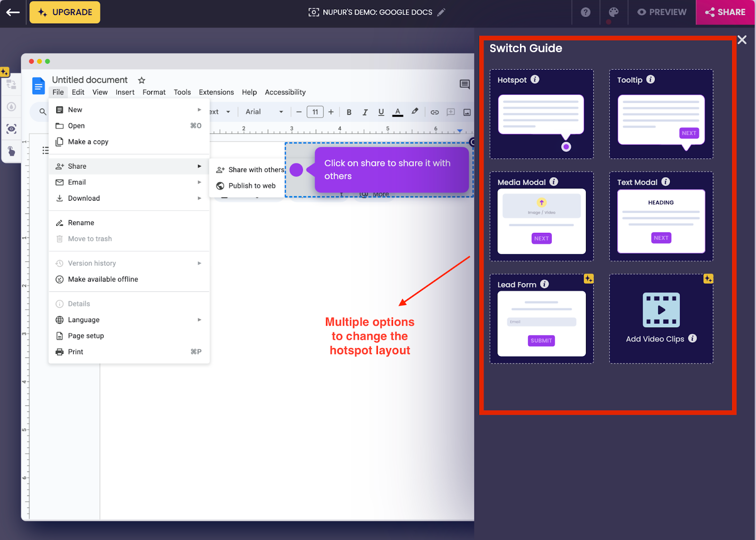
Task: Open the highlight color pen tool
Action: tap(415, 111)
